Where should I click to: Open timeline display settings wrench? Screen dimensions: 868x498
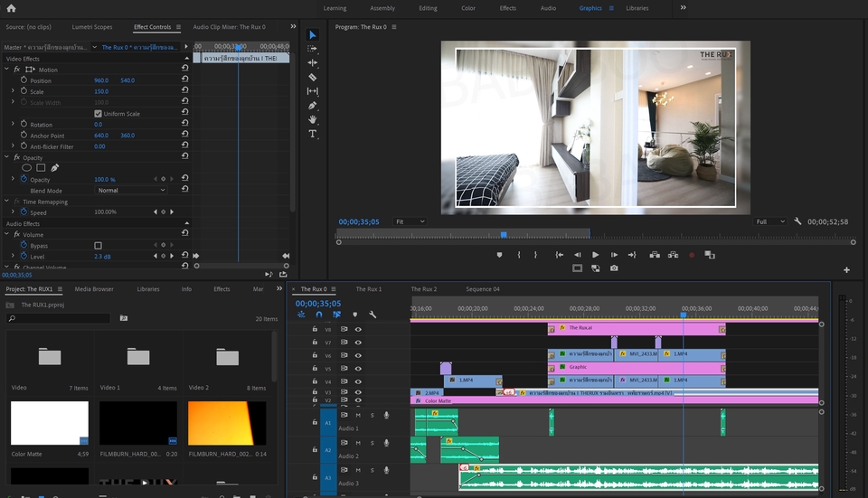[373, 315]
